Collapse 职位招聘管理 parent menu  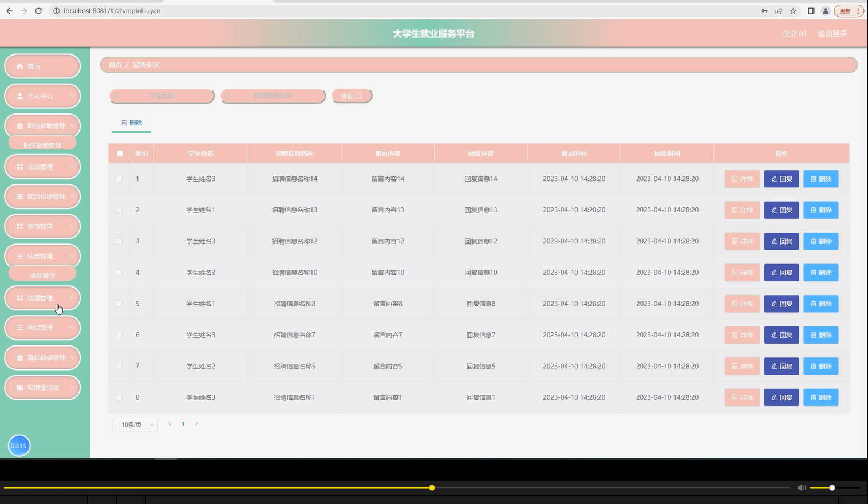pos(42,125)
